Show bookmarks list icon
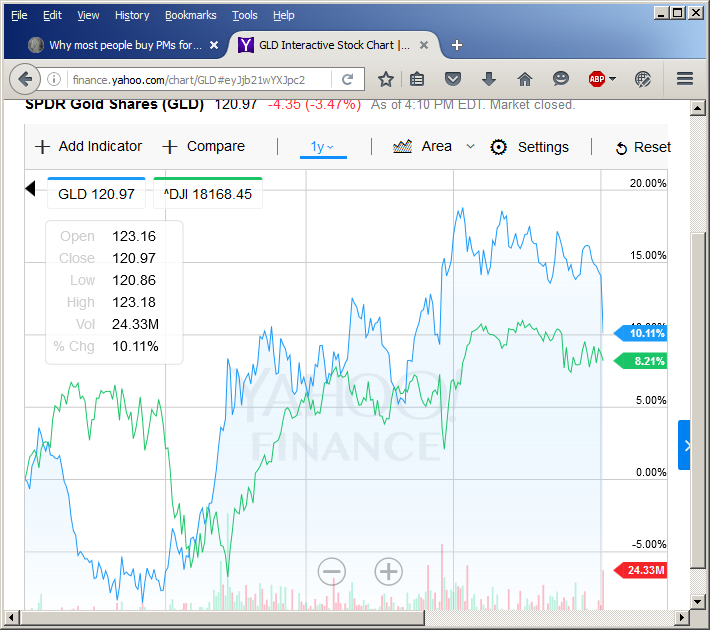 tap(417, 80)
